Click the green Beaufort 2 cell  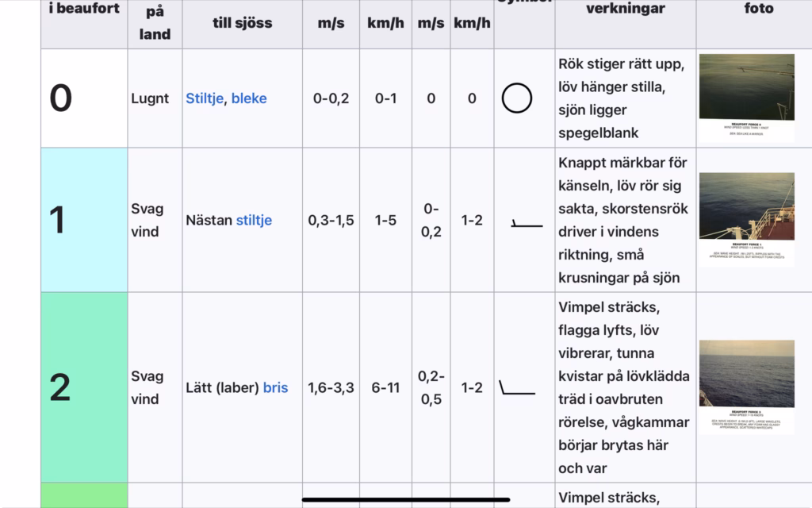(x=84, y=387)
